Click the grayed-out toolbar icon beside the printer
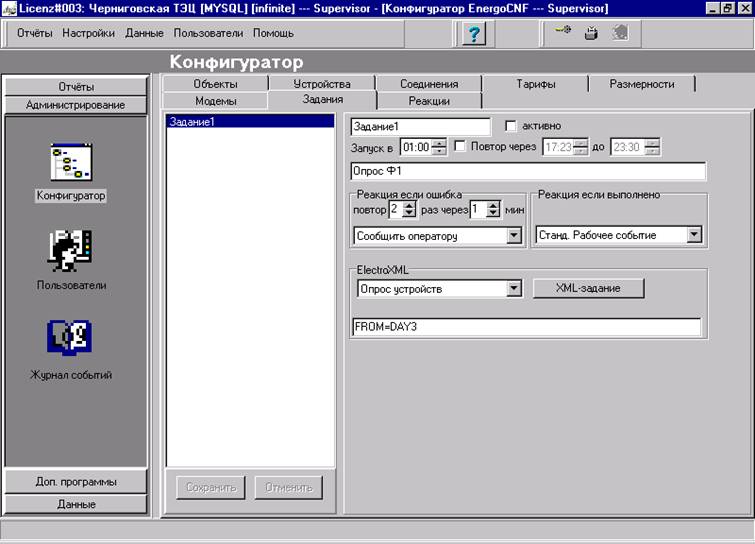 [x=620, y=33]
